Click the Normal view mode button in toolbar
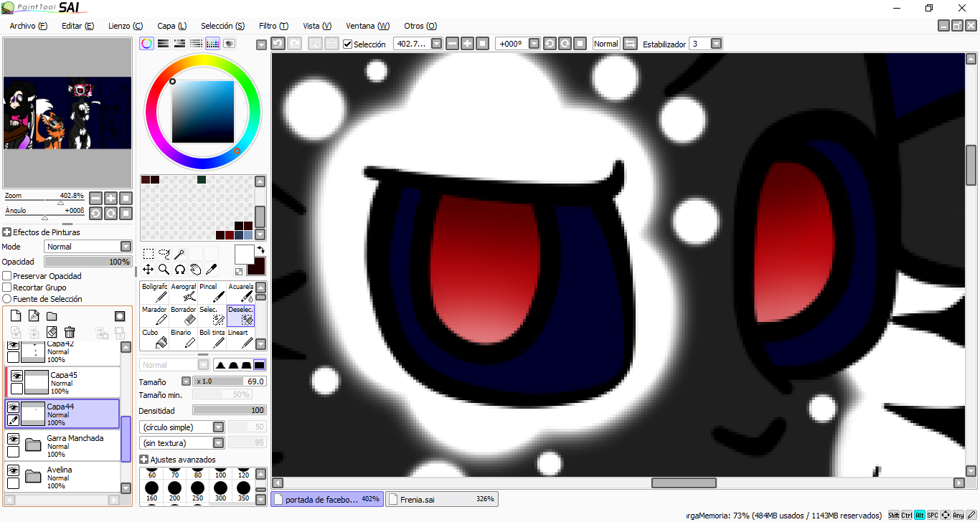 606,44
